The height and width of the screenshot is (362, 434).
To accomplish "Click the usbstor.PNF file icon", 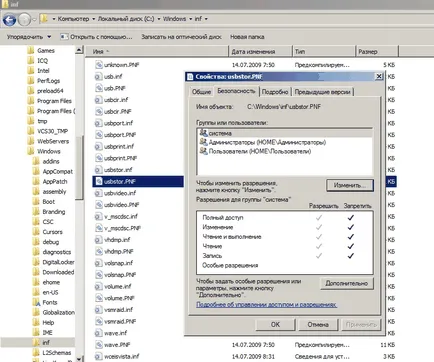I will (99, 181).
